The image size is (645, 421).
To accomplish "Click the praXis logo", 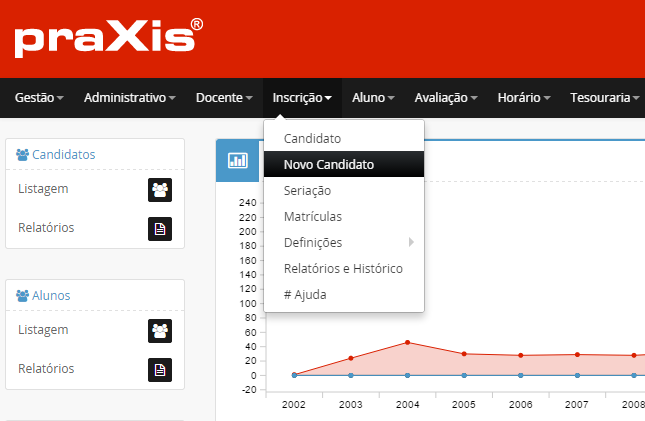I will (x=107, y=38).
